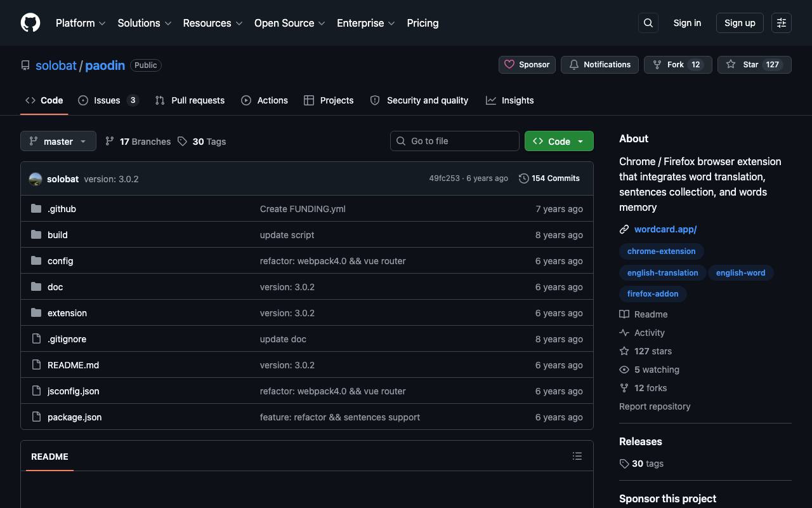Click the link icon beside wordcard.app
812x508 pixels.
pyautogui.click(x=624, y=229)
